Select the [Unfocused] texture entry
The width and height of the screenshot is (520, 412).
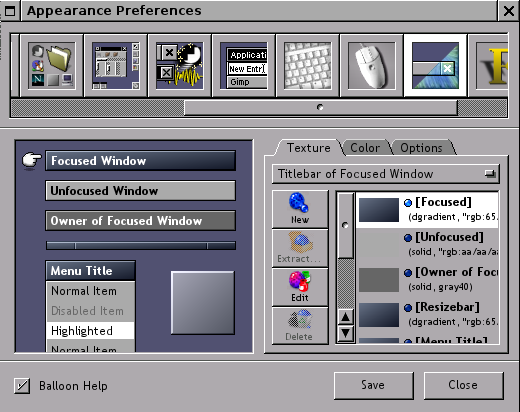(427, 245)
